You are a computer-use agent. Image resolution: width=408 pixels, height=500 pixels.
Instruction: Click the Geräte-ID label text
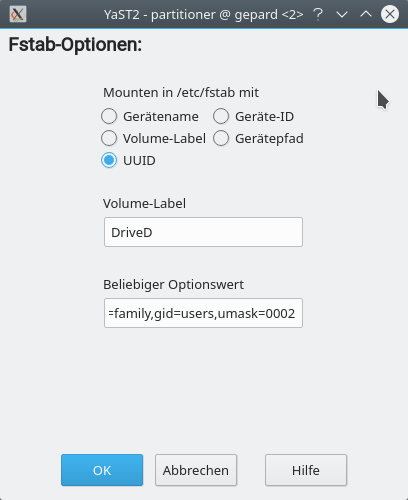[265, 117]
